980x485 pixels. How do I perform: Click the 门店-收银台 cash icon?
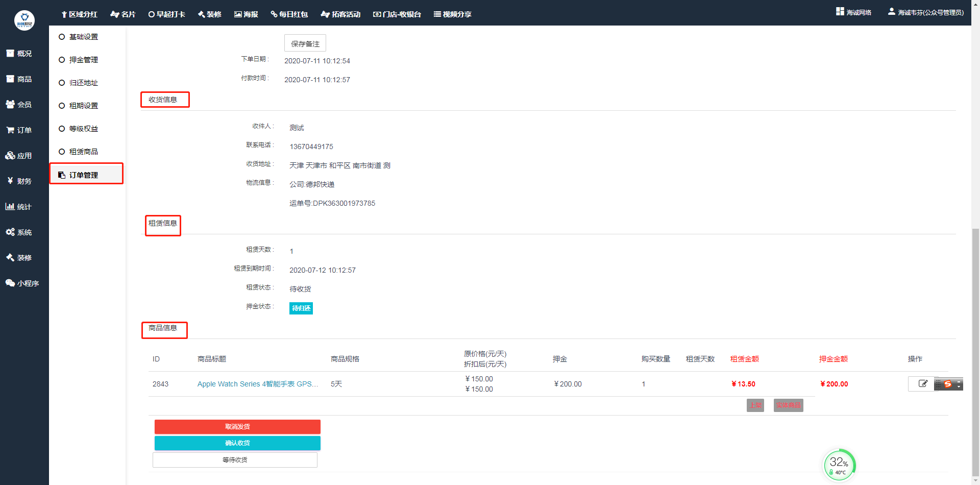click(377, 14)
